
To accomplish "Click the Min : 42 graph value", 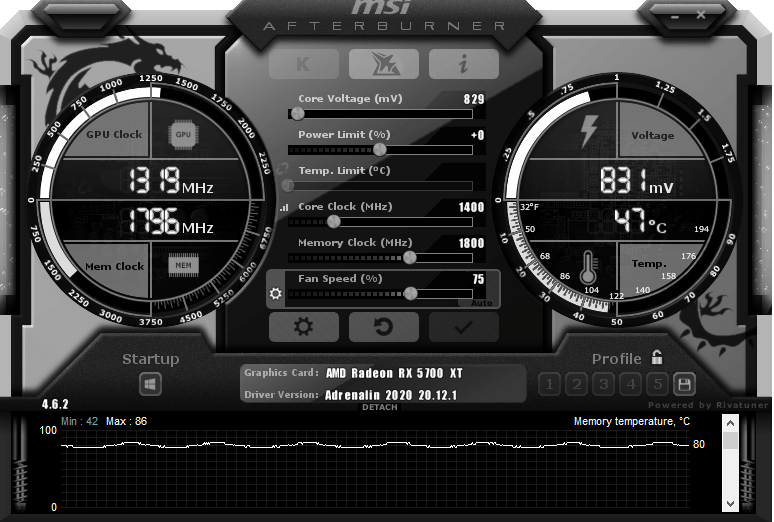I will [x=79, y=421].
